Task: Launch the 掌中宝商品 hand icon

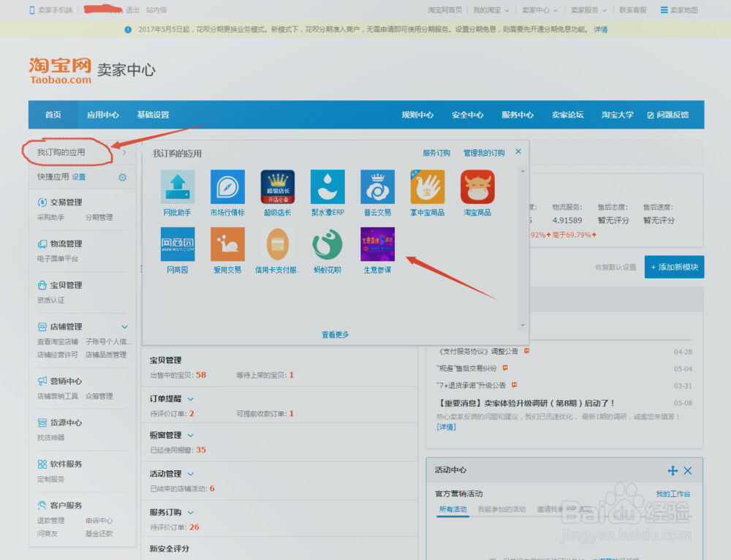Action: tap(428, 187)
